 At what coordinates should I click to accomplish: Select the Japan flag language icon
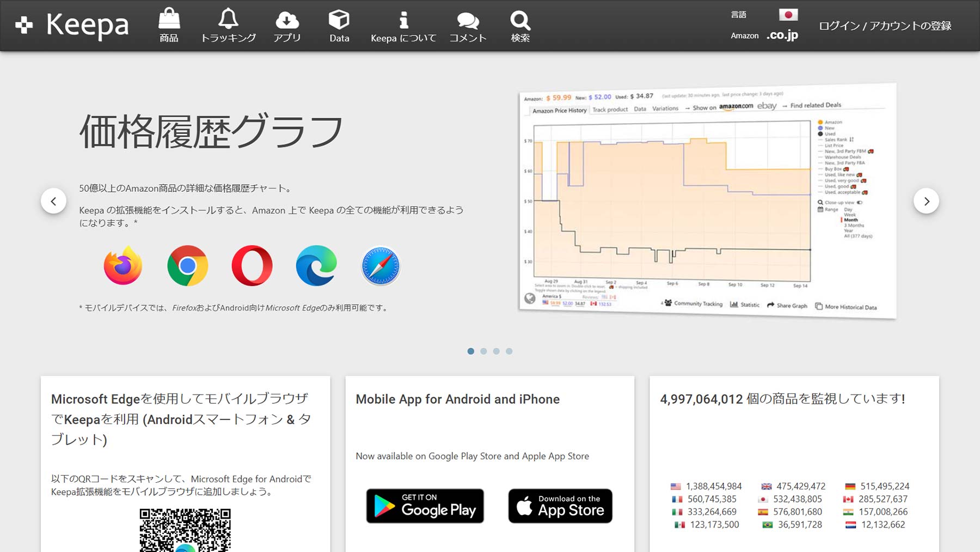pos(788,15)
